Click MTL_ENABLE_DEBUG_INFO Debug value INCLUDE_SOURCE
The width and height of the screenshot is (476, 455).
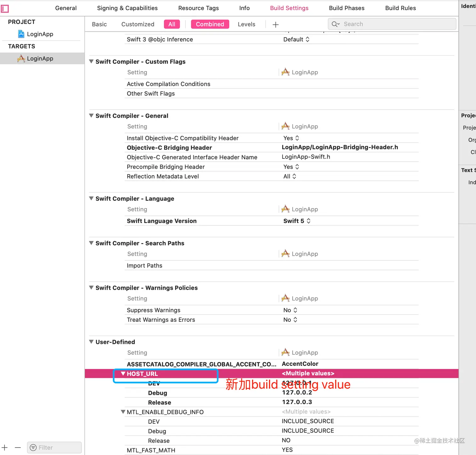pos(308,430)
